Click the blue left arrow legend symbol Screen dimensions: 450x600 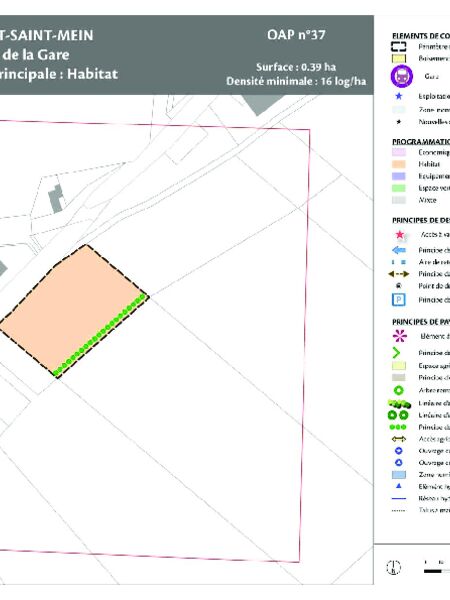coord(399,250)
